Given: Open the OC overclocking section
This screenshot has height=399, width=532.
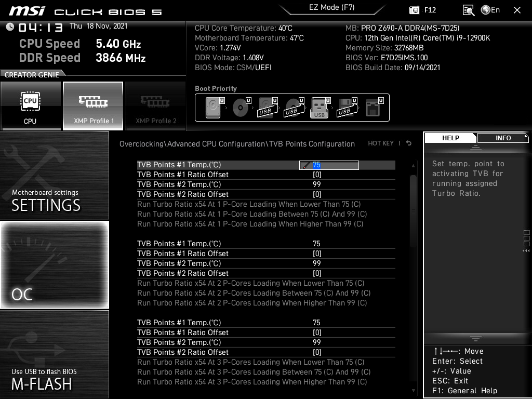Looking at the screenshot, I should point(54,265).
